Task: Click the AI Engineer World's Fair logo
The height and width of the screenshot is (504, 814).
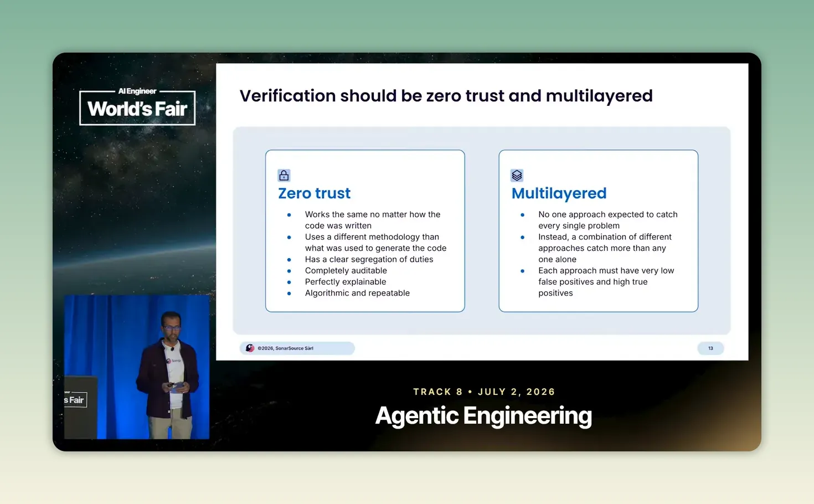Action: [137, 106]
